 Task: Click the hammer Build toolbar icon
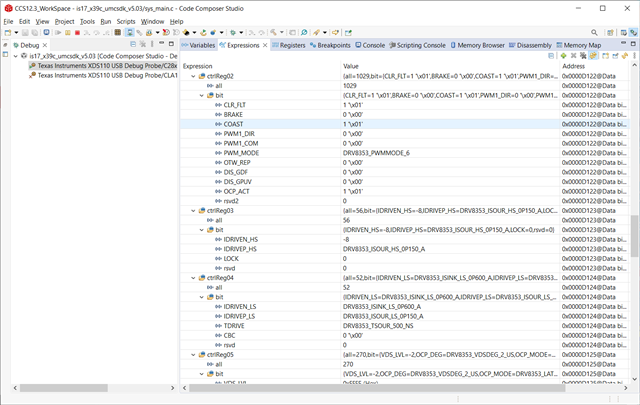coord(273,32)
